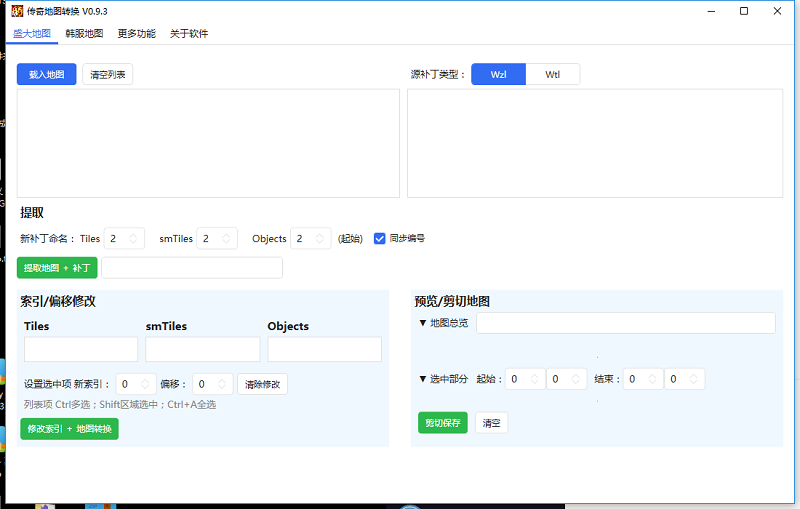The height and width of the screenshot is (509, 800).
Task: Click the 清空 button in preview panel
Action: (x=491, y=423)
